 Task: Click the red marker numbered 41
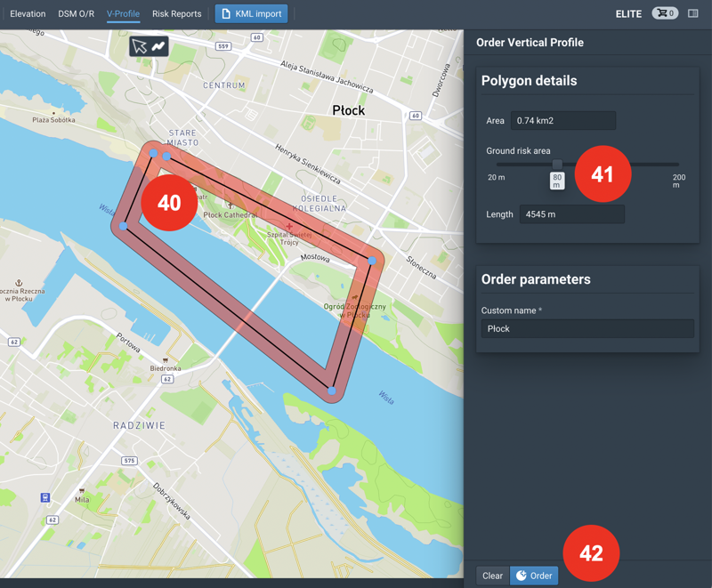603,173
